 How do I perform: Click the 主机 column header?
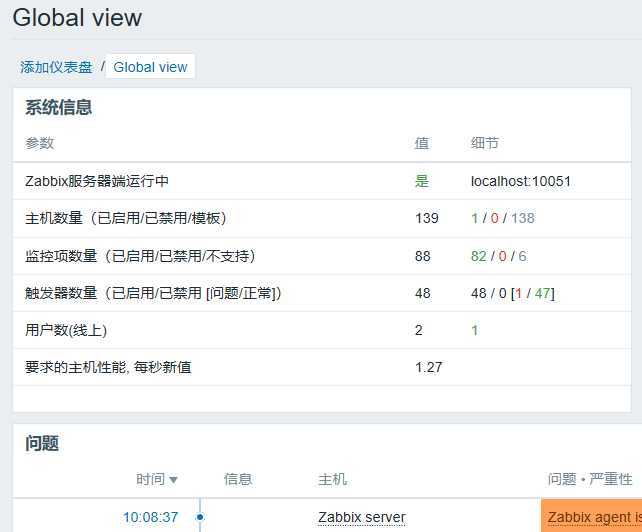(332, 479)
